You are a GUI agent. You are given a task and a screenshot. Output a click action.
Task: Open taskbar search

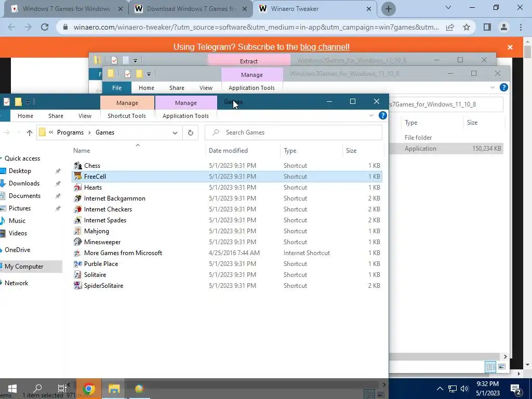coord(37,389)
